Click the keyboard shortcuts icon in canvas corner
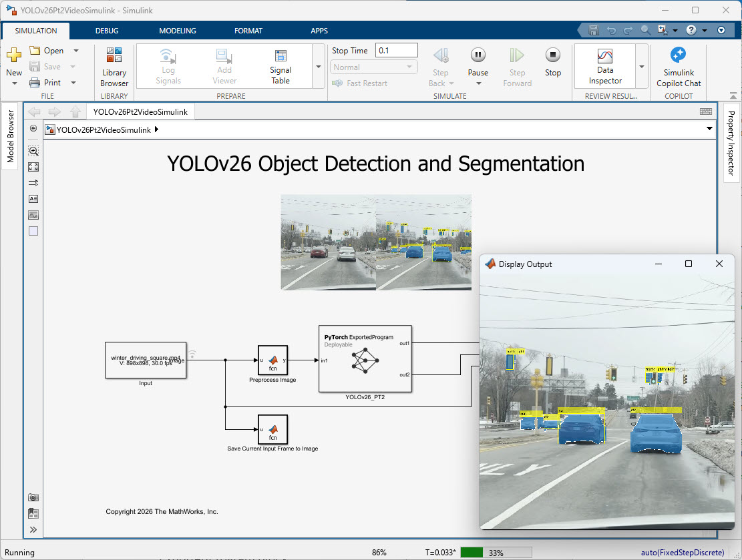The height and width of the screenshot is (560, 742). click(x=705, y=111)
